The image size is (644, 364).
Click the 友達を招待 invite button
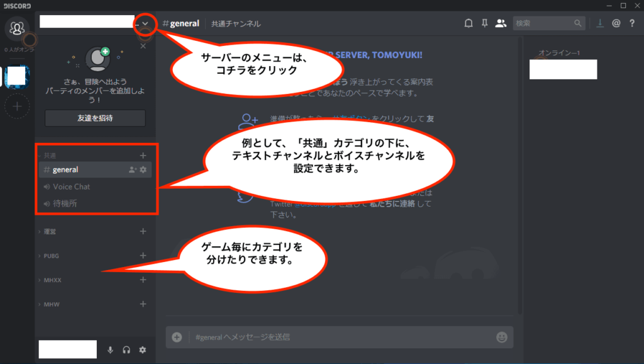pyautogui.click(x=95, y=118)
